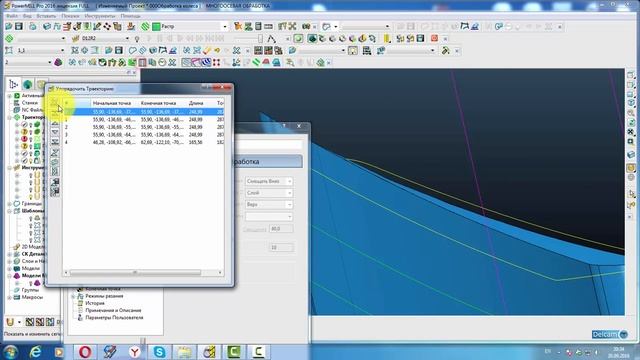Select Примечания и Описания in strategy tree
Screen dimensions: 640x360
click(113, 310)
